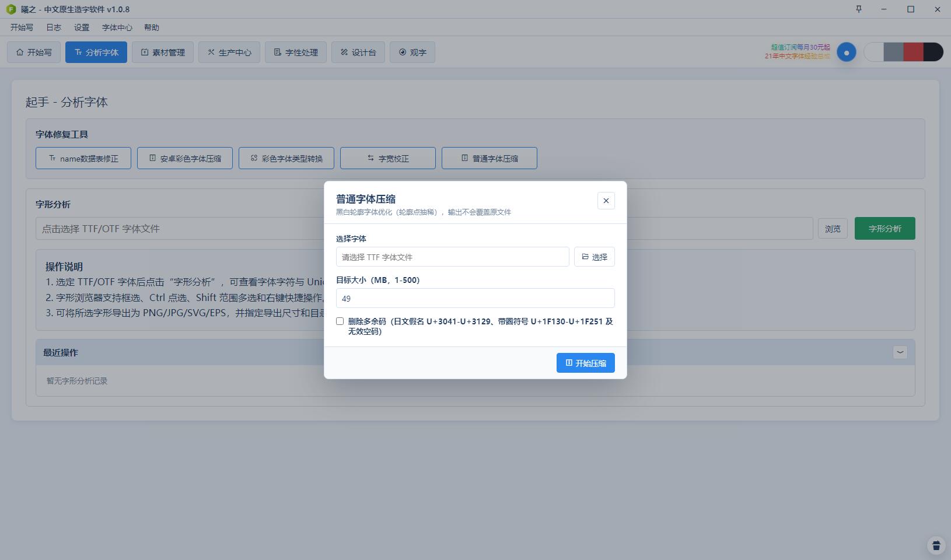
Task: Choose the light white theme swatch
Action: coord(873,52)
